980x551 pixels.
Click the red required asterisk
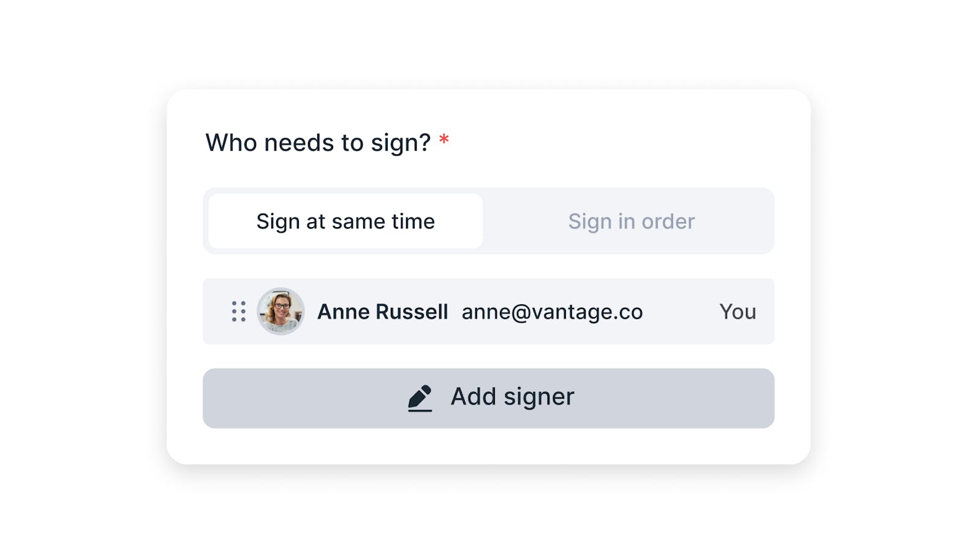coord(444,140)
